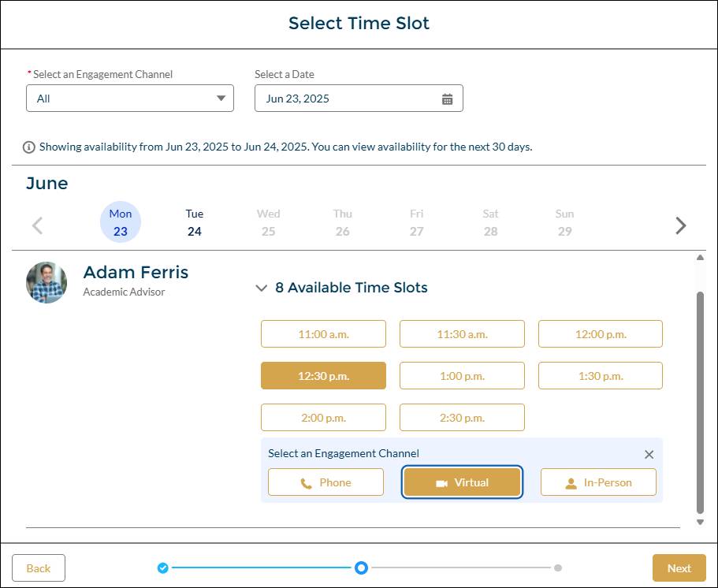Click the Next button
This screenshot has height=588, width=718.
679,568
